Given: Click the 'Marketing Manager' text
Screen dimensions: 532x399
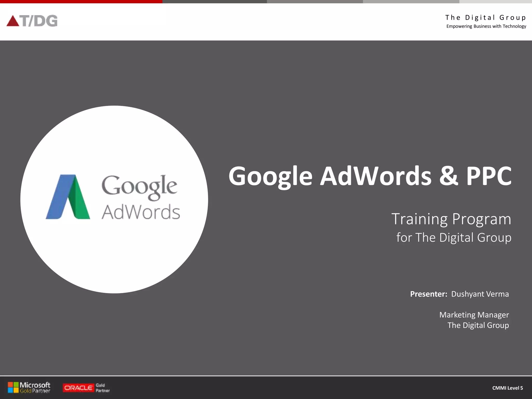Looking at the screenshot, I should coord(474,315).
